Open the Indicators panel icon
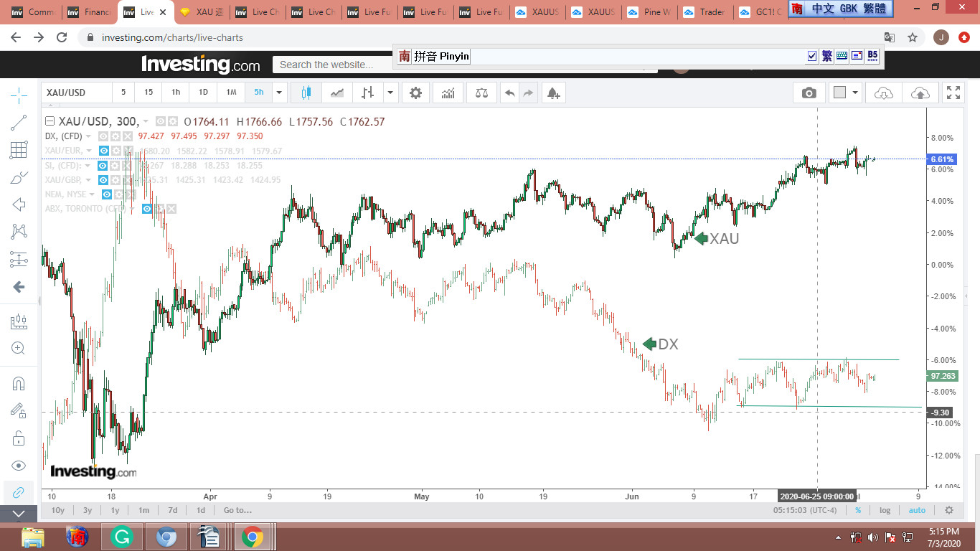The width and height of the screenshot is (980, 551). (448, 93)
